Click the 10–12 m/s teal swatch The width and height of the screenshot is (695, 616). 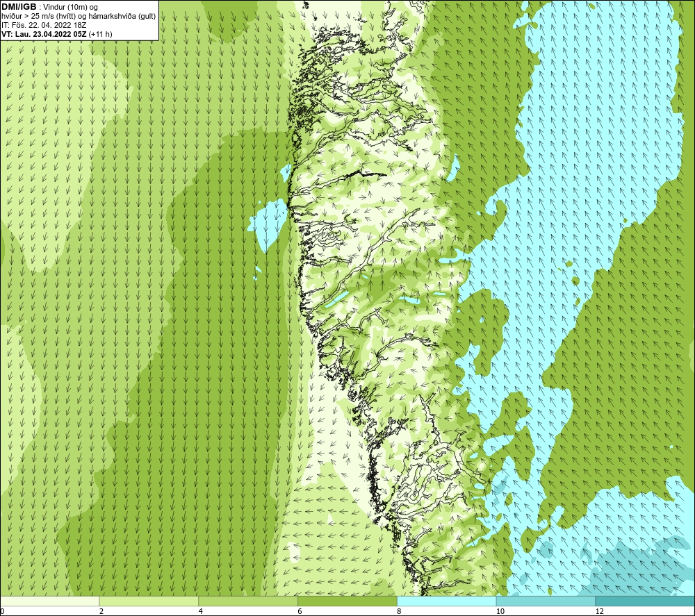[546, 601]
